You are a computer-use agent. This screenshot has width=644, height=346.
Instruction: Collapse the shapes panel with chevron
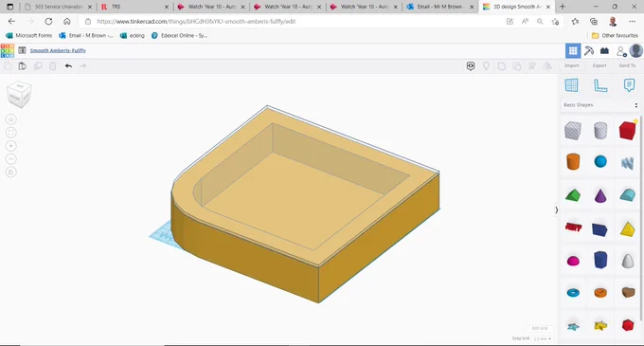point(556,210)
